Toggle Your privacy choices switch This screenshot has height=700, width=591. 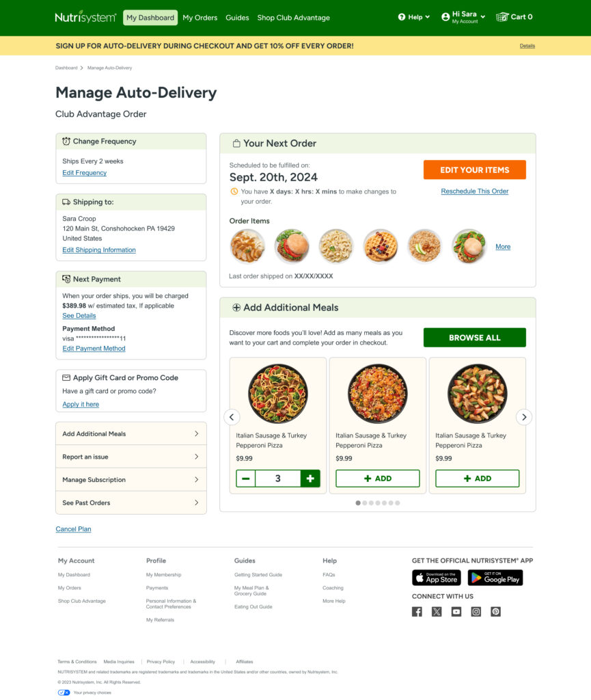[64, 692]
